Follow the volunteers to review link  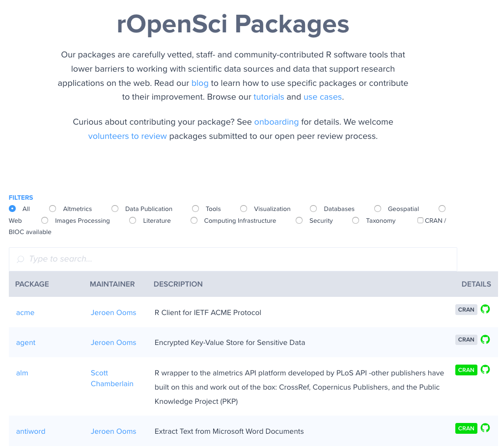click(x=127, y=136)
